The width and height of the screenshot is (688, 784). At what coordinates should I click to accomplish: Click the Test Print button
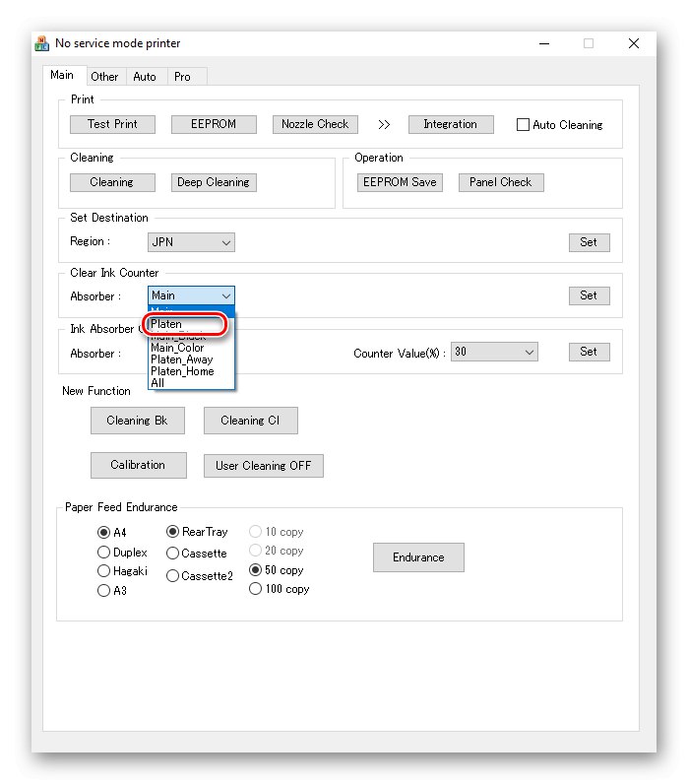click(x=112, y=124)
